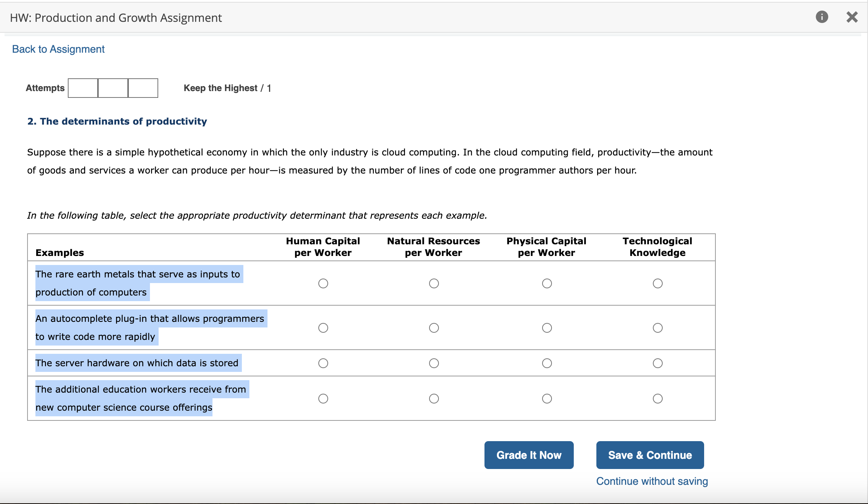Click the question title determinants of productivity
Viewport: 868px width, 504px height.
(x=117, y=122)
